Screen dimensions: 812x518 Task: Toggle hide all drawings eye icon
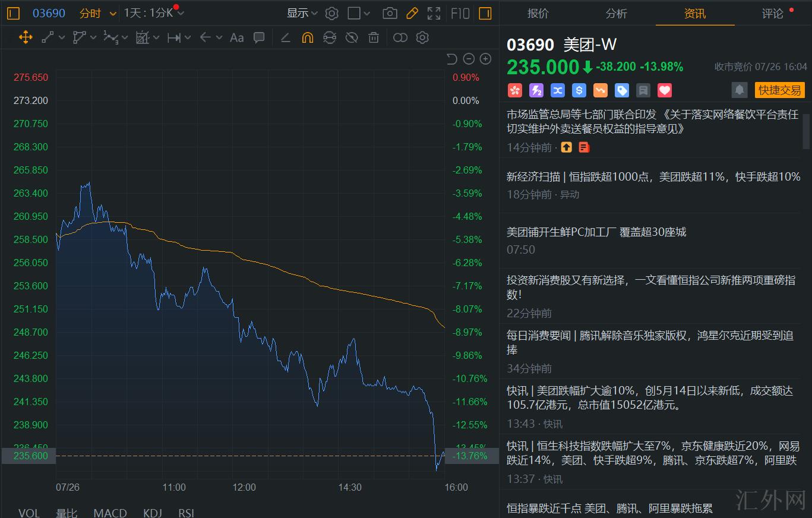352,38
